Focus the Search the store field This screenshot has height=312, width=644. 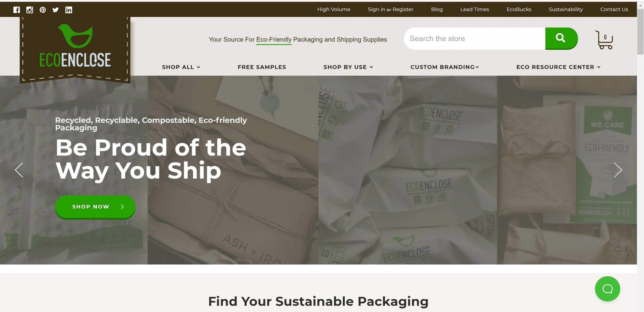[x=474, y=39]
